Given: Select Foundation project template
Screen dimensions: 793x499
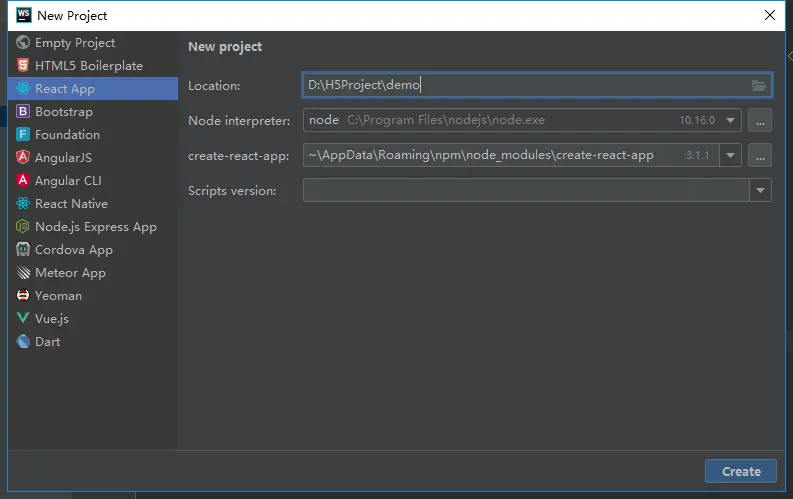Looking at the screenshot, I should [x=93, y=134].
